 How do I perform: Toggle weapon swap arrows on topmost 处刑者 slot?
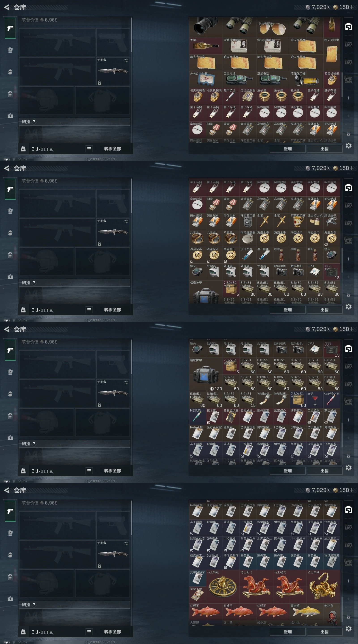126,60
